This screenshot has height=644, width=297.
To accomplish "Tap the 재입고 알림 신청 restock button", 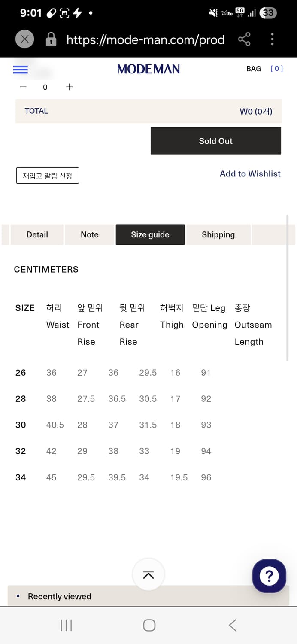I will (x=47, y=176).
